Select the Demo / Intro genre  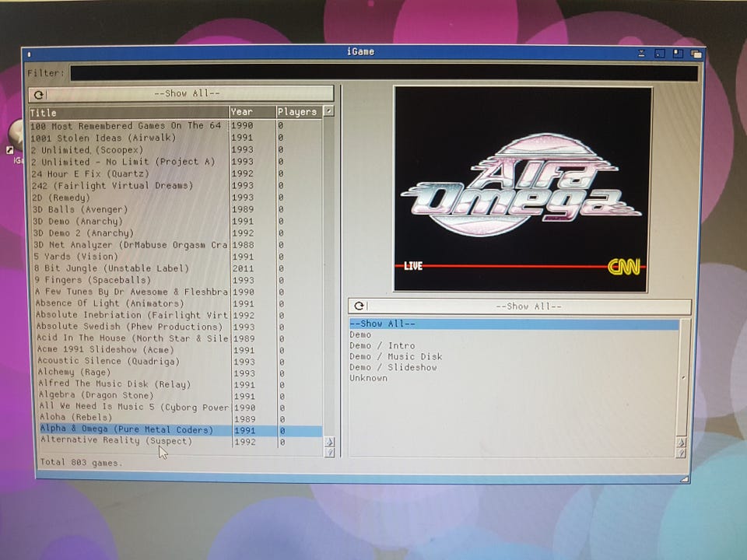pos(514,345)
